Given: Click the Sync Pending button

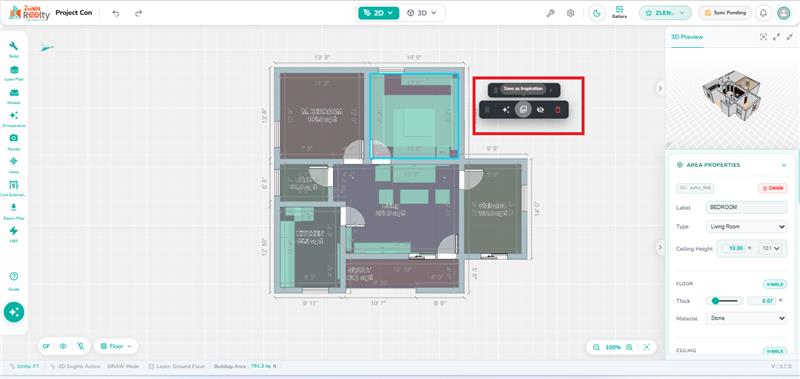Looking at the screenshot, I should [x=724, y=13].
